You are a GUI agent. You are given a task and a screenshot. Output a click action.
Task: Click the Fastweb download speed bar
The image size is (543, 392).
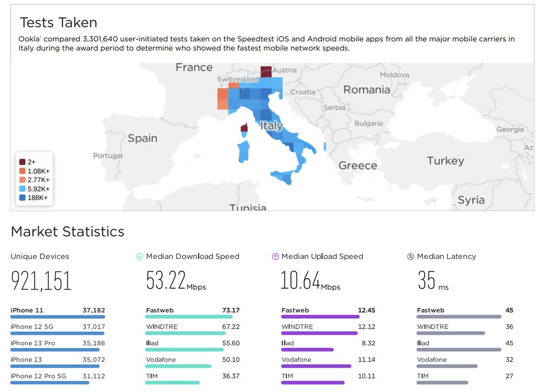[x=189, y=317]
